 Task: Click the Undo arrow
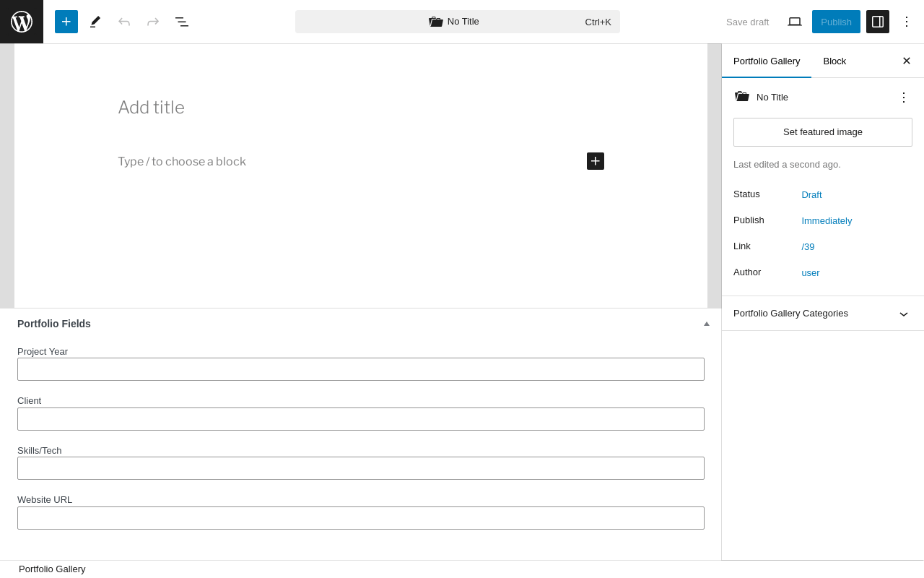pos(124,22)
